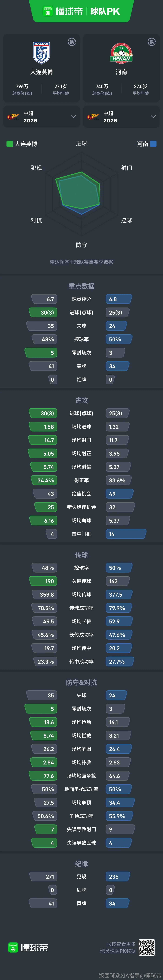The width and height of the screenshot is (163, 980).
Task: Tap the Dongqiudi logo in the footer
Action: pyautogui.click(x=28, y=947)
